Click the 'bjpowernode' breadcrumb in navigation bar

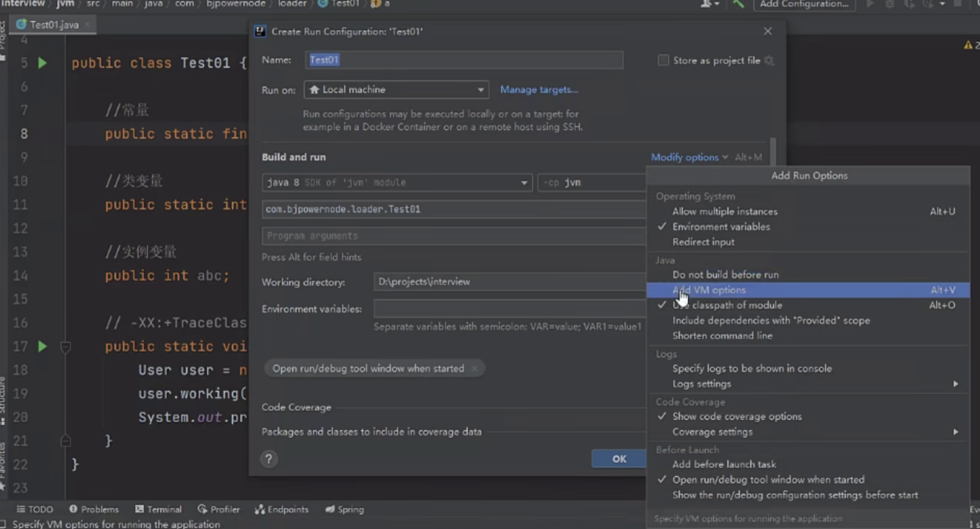pos(235,4)
